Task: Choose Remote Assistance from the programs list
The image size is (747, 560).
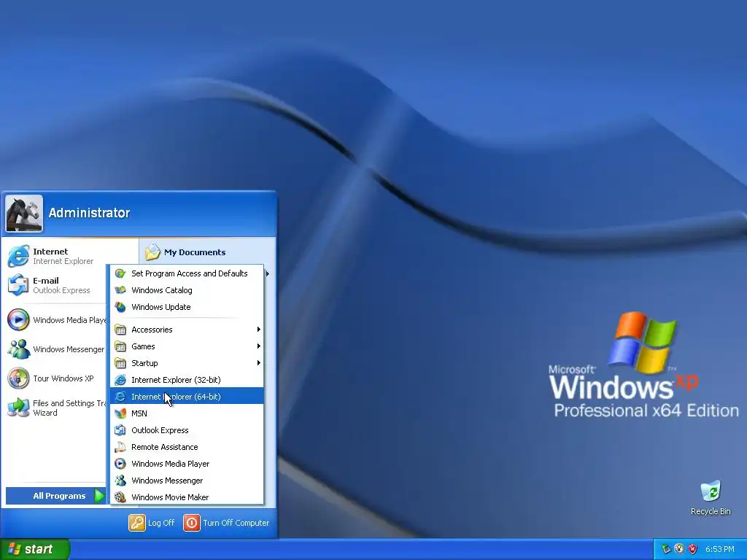Action: click(x=187, y=447)
